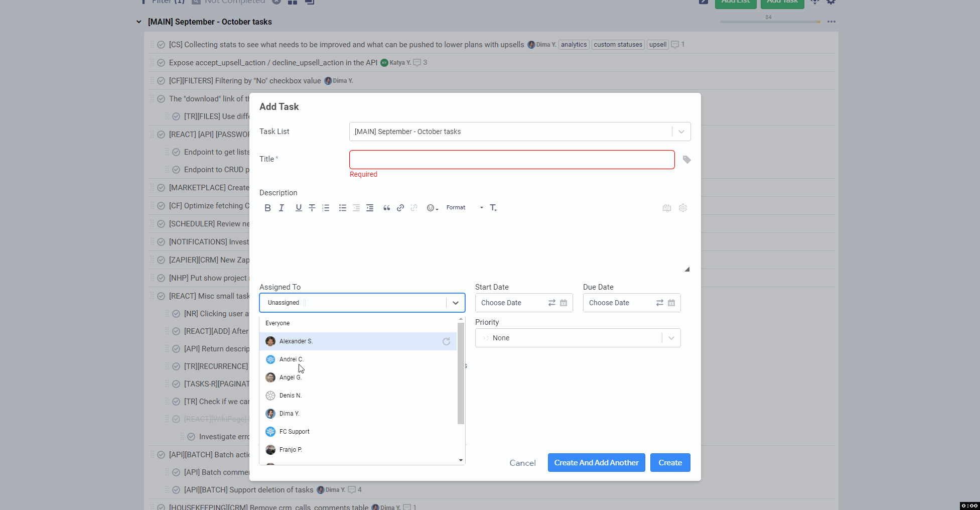Click the Underline formatting icon
This screenshot has width=980, height=510.
[299, 208]
